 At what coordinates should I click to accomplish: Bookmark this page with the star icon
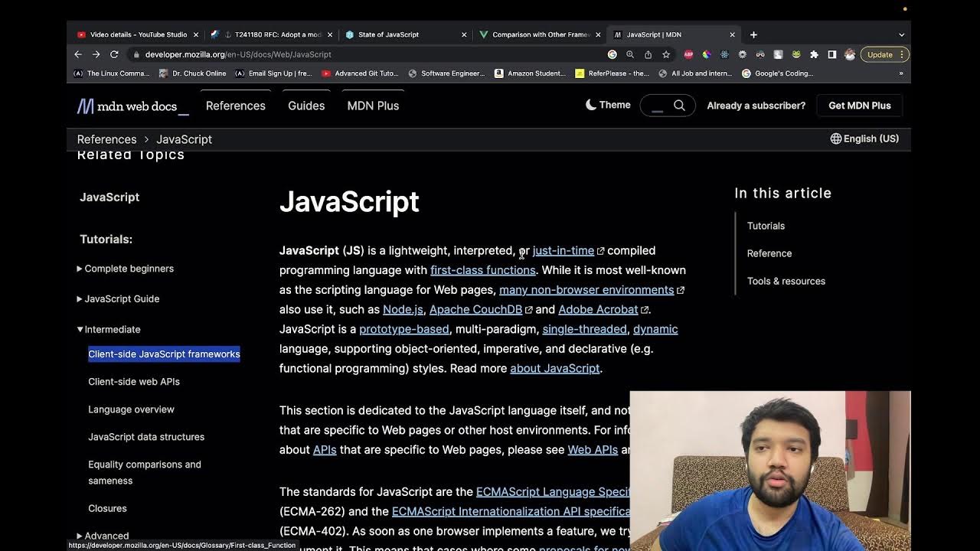click(x=666, y=54)
